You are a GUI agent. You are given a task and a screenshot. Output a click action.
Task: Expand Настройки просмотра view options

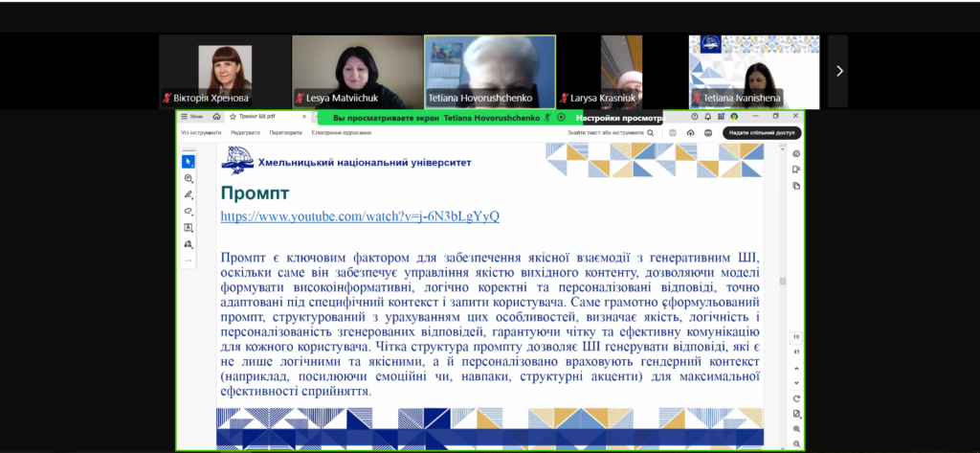pyautogui.click(x=621, y=117)
